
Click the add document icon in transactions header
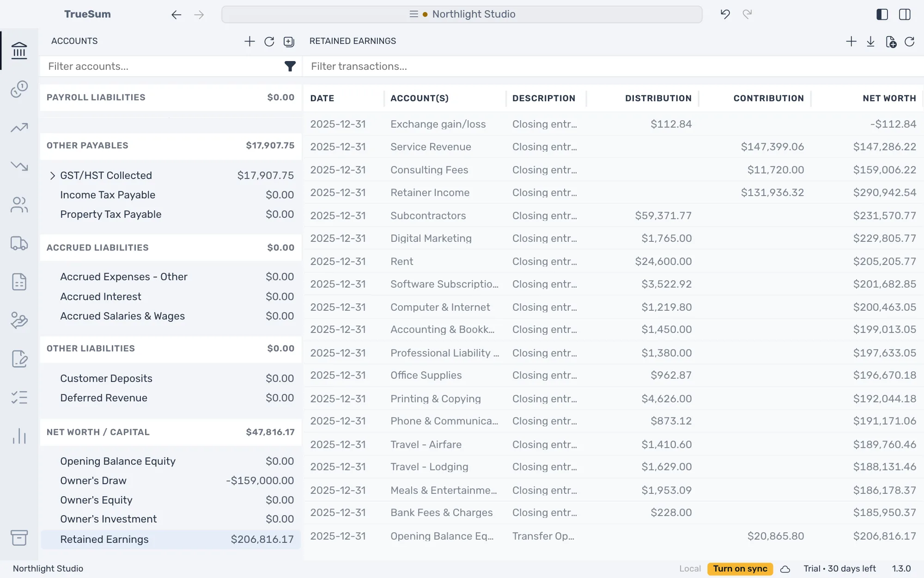pyautogui.click(x=891, y=42)
